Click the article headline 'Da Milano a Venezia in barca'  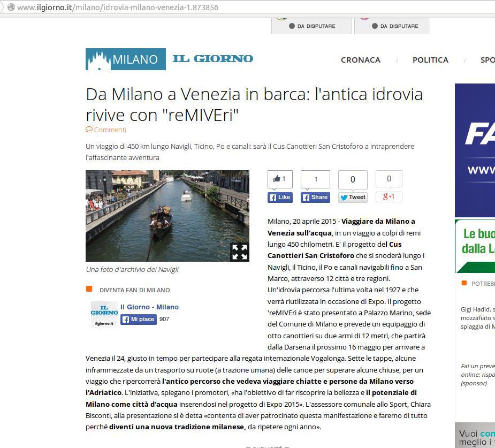point(254,105)
